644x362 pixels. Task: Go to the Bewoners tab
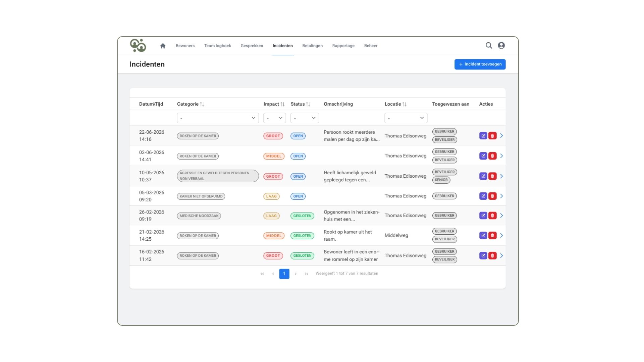tap(185, 46)
